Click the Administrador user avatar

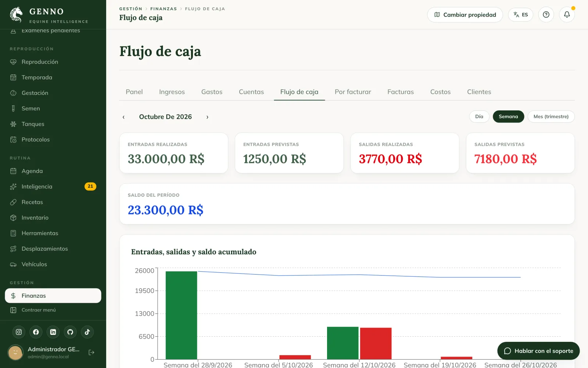[15, 353]
